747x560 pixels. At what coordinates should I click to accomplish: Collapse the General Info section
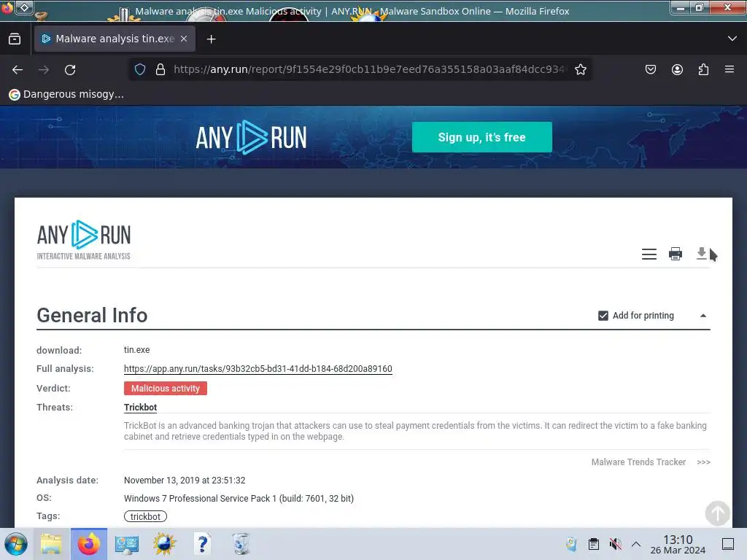point(703,316)
